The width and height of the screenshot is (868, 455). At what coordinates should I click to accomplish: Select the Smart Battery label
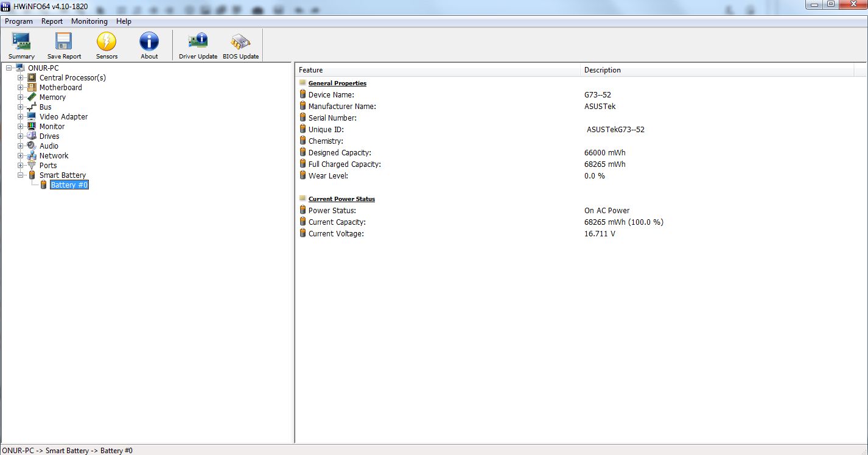coord(63,175)
